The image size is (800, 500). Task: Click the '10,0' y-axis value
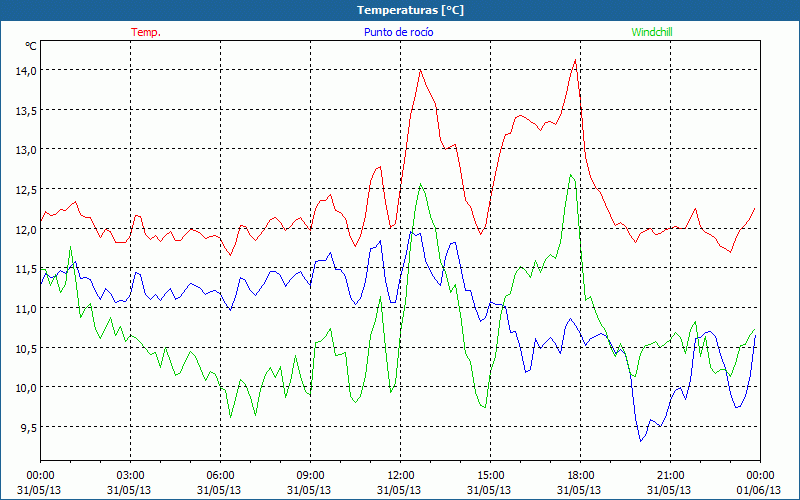point(26,388)
